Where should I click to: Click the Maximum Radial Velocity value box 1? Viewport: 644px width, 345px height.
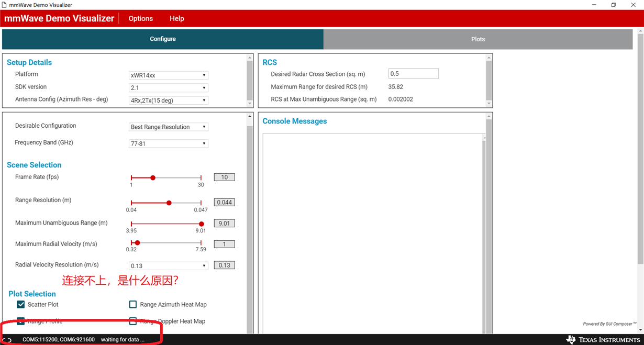click(225, 244)
